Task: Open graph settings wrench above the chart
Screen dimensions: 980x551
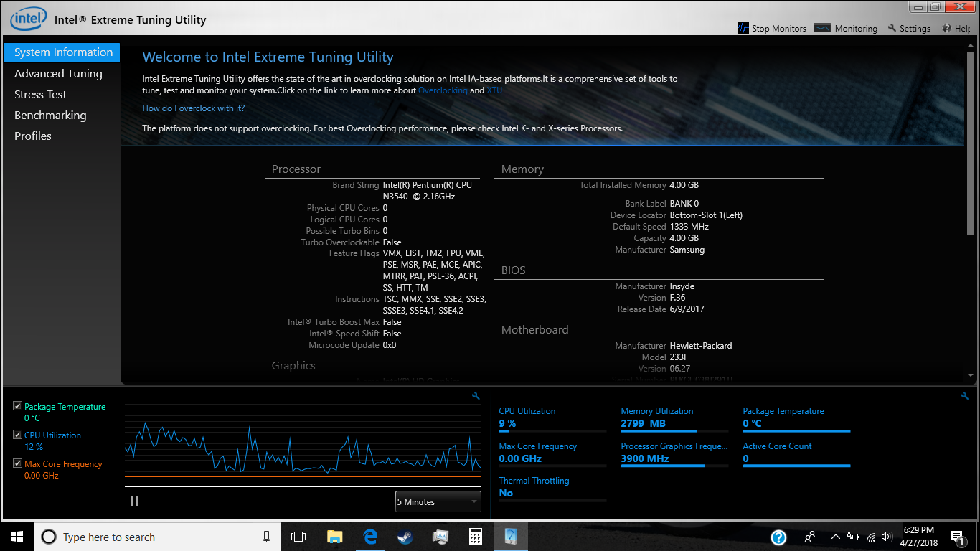Action: 476,396
